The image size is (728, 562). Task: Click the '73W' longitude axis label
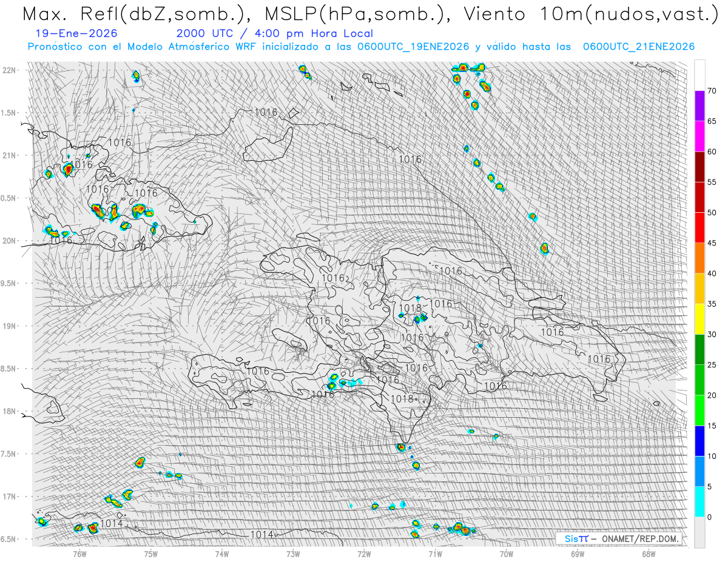point(293,553)
